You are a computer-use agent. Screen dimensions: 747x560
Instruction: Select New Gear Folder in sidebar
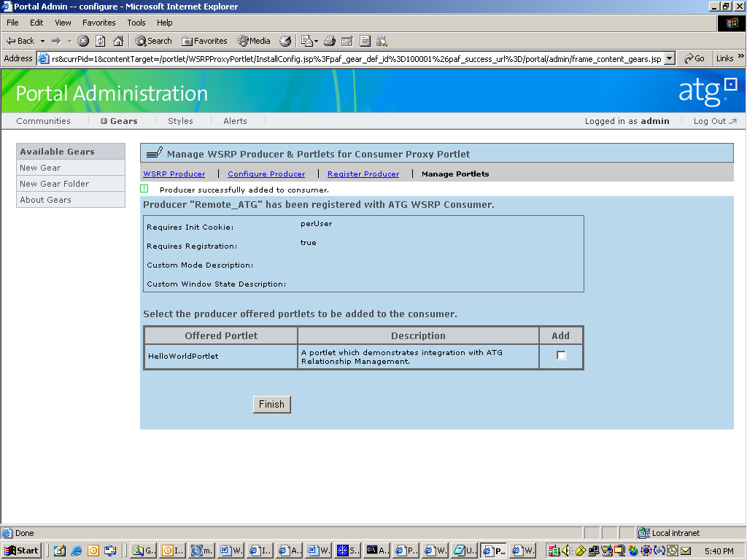coord(71,184)
